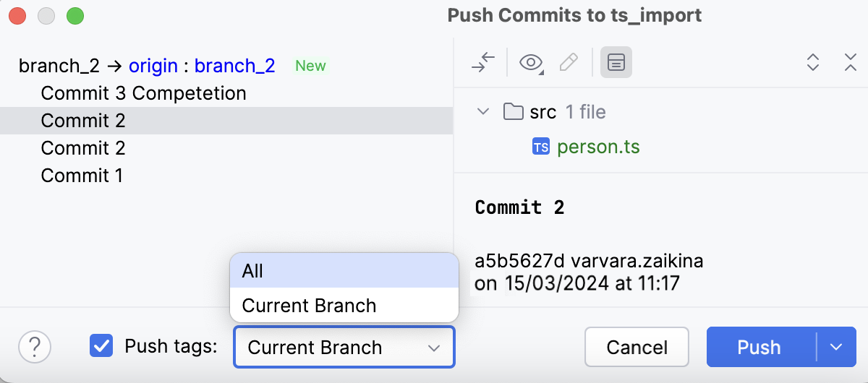This screenshot has height=383, width=868.
Task: Click the Cancel button
Action: point(637,348)
